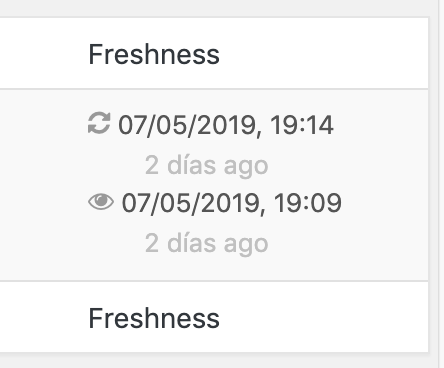This screenshot has width=444, height=368.
Task: Click the bottom Freshness footer label
Action: [x=154, y=318]
